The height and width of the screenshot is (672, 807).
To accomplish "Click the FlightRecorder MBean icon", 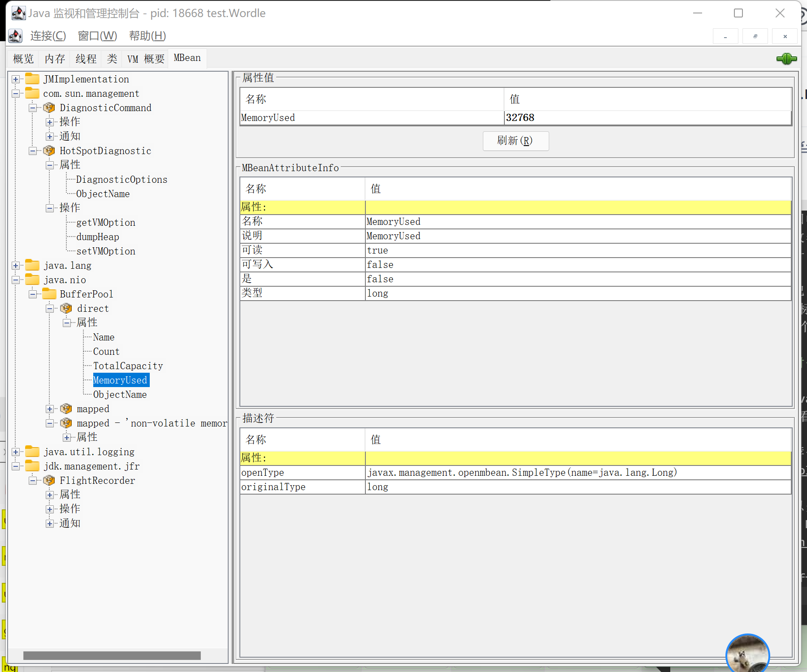I will click(49, 480).
